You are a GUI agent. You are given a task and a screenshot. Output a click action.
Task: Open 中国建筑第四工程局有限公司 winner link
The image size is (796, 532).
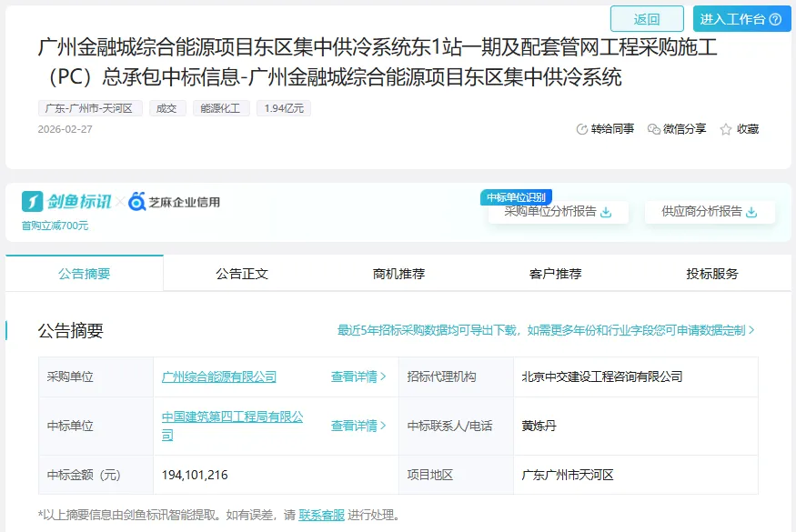click(x=232, y=426)
